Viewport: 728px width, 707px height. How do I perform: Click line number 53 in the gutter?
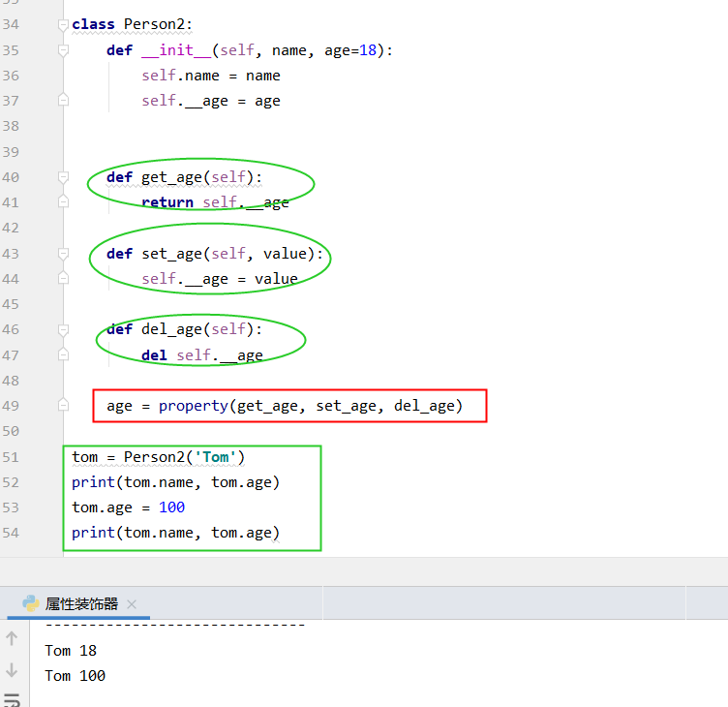[11, 507]
